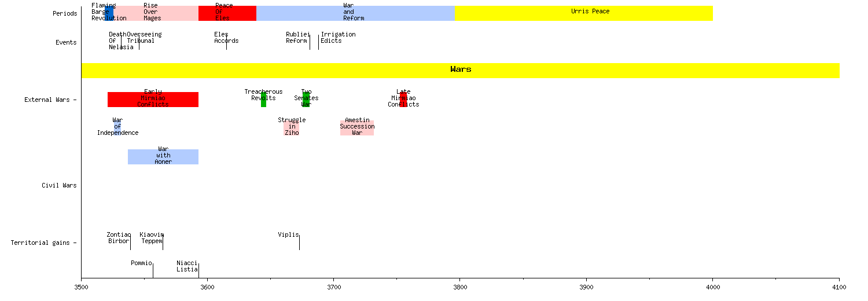Click the Struggle in Ziho bar

click(291, 127)
